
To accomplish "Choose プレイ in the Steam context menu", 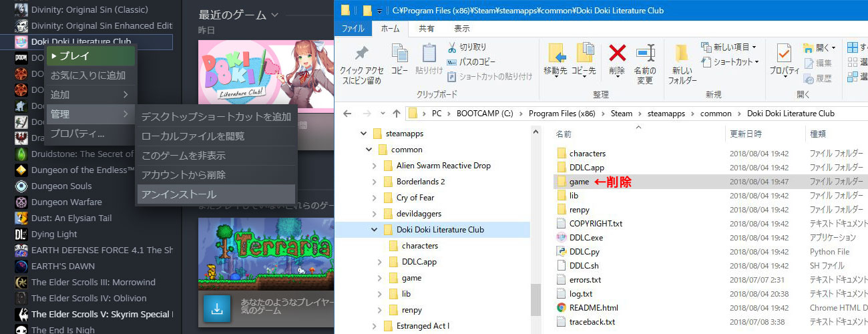I will click(x=89, y=56).
